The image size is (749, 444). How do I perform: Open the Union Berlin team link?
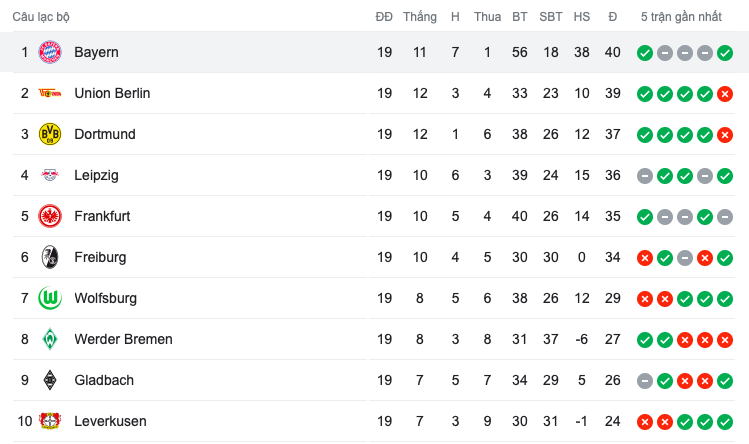click(112, 93)
